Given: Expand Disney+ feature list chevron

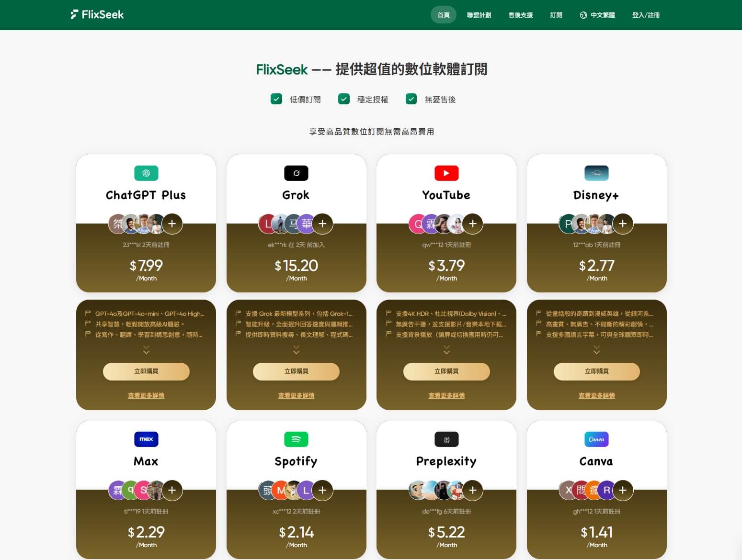Looking at the screenshot, I should click(596, 350).
